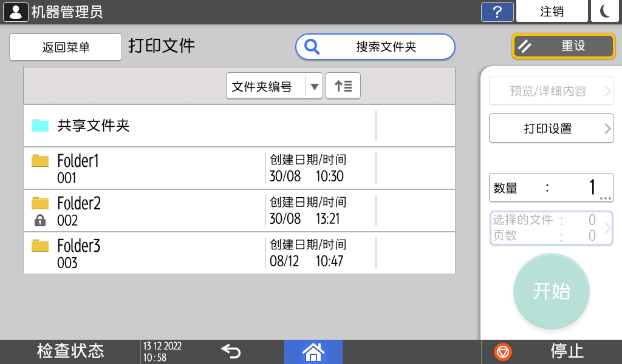This screenshot has width=622, height=364.
Task: Expand selected files and pages details
Action: (x=551, y=228)
